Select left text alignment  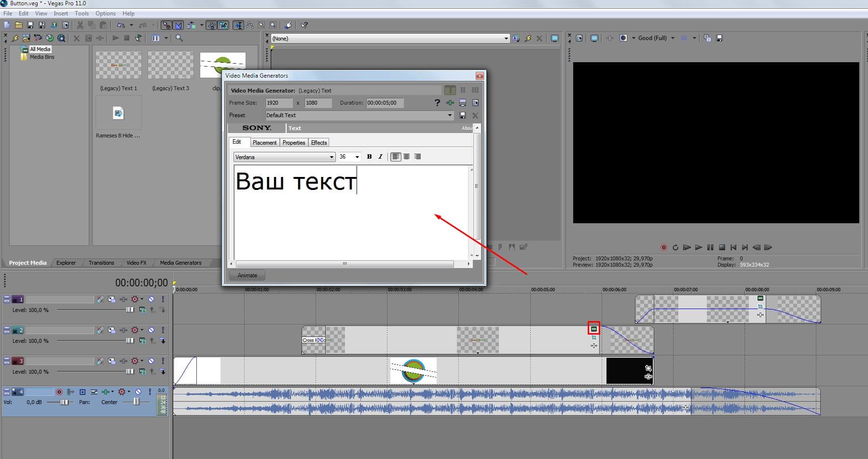coord(396,157)
